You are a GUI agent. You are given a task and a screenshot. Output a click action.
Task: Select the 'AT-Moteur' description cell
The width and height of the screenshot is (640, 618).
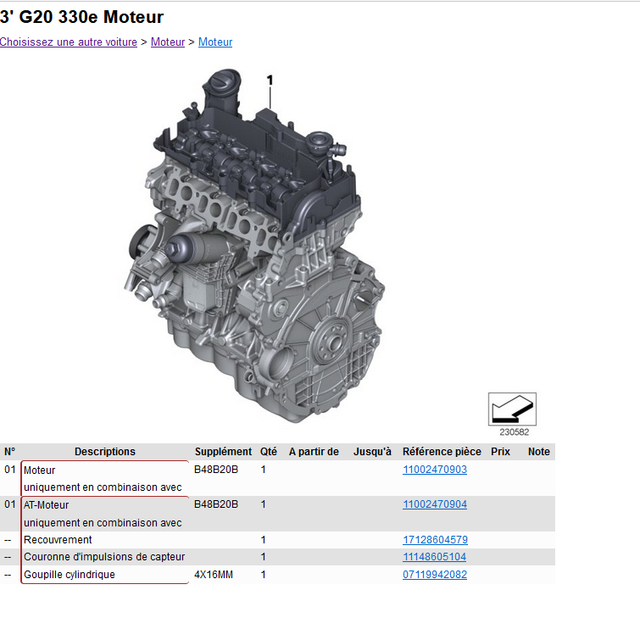tap(46, 505)
